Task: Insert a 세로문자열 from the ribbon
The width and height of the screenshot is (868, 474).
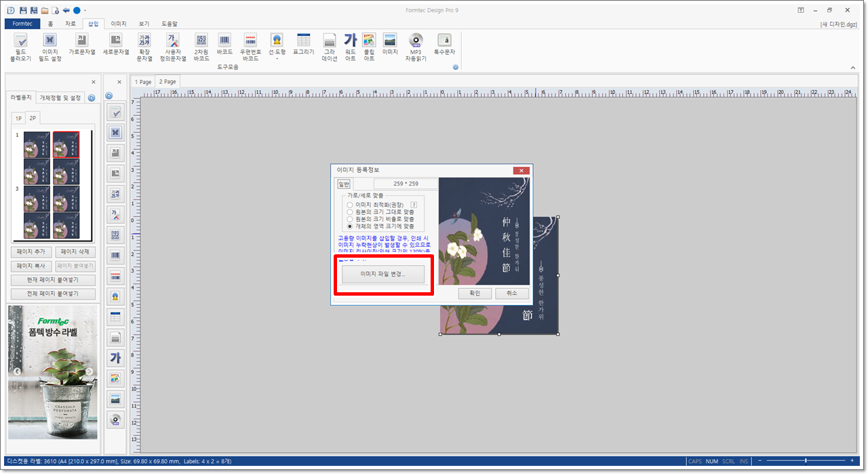Action: [116, 44]
